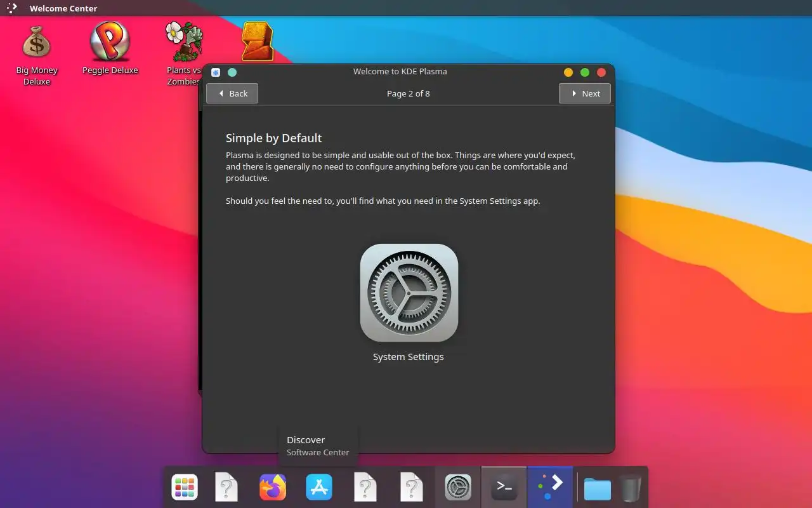Open the Welcome Center menu in the top panel

[63, 8]
